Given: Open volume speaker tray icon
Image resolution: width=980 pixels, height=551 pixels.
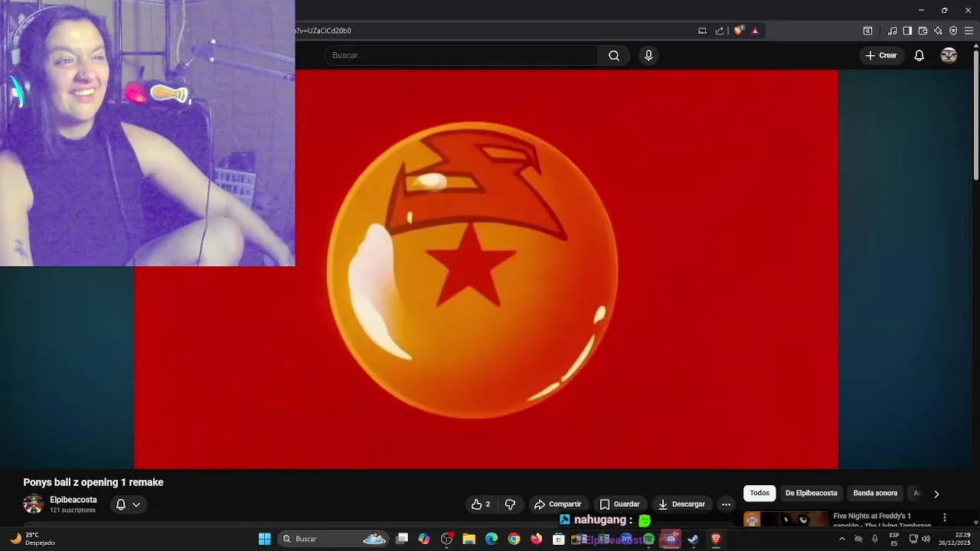Looking at the screenshot, I should tap(926, 539).
